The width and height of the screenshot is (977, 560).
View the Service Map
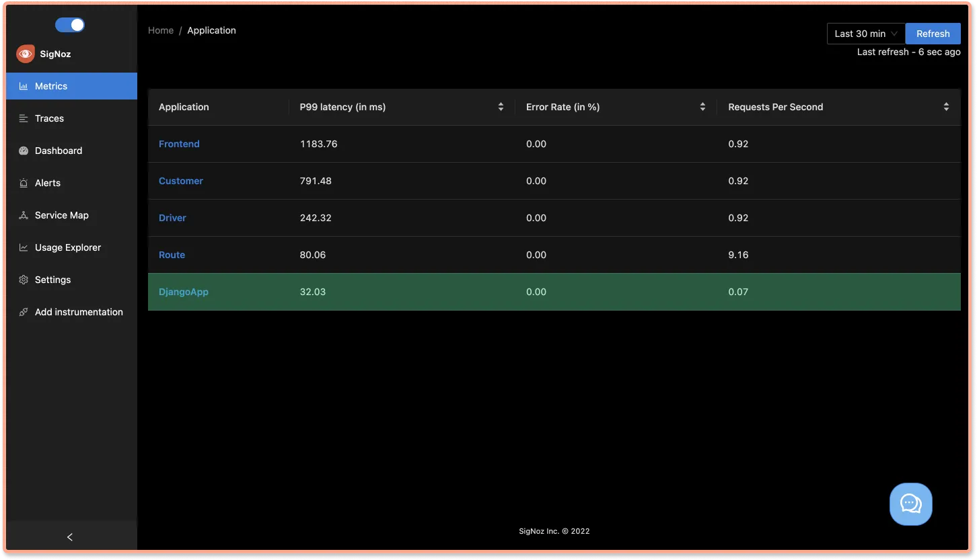(61, 214)
